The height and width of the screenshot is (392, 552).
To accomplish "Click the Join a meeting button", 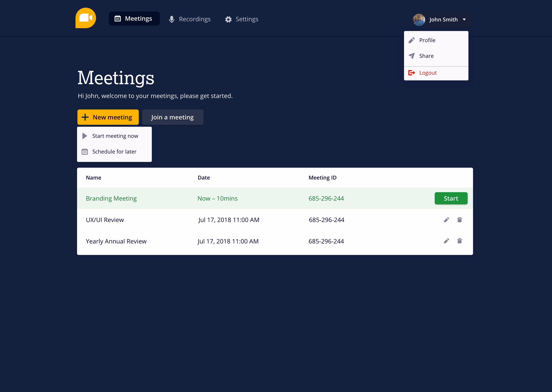I will [172, 117].
